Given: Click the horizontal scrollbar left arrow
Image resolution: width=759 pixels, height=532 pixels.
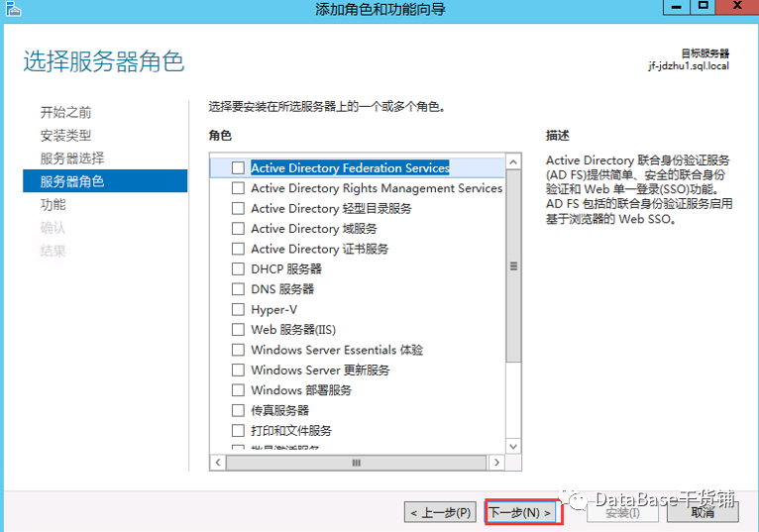Looking at the screenshot, I should point(218,463).
